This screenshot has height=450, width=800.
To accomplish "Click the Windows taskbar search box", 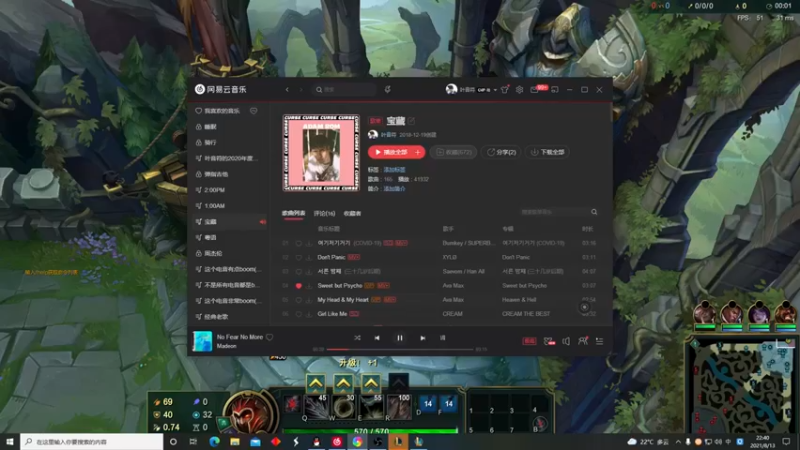I will [92, 442].
